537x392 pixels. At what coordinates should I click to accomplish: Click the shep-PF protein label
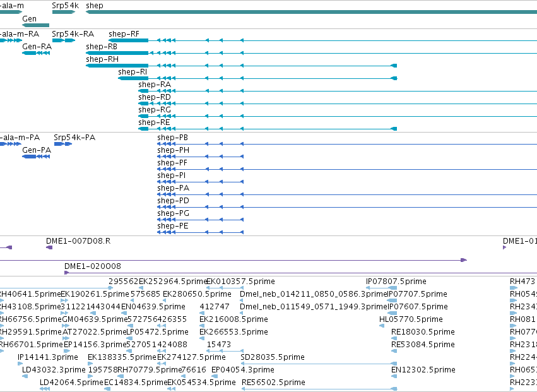[x=172, y=163]
